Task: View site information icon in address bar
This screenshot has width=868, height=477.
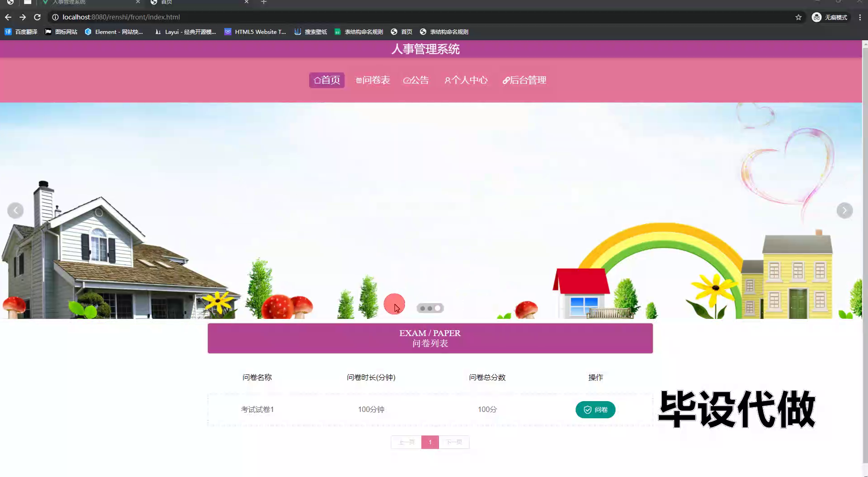Action: tap(55, 17)
